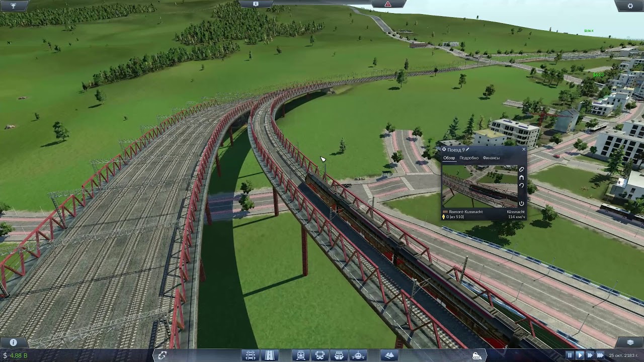644x362 pixels.
Task: Open the line manager tool
Action: (162, 355)
